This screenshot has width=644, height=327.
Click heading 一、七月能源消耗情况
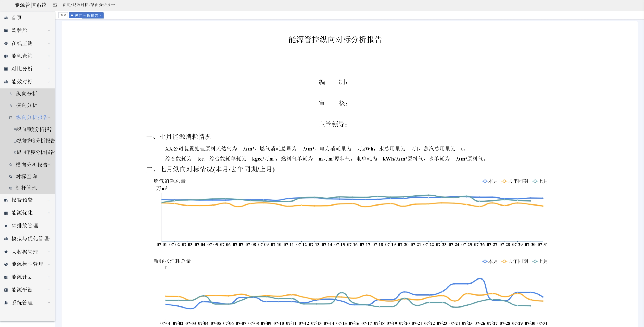coord(179,137)
